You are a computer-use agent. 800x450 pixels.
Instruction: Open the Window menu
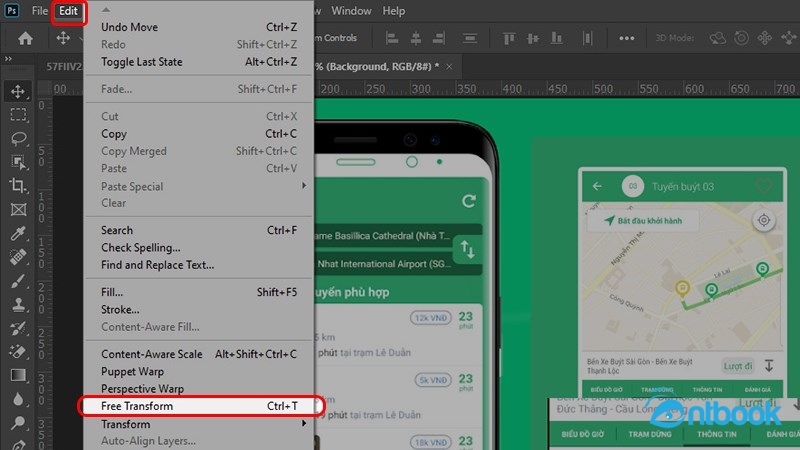(x=351, y=11)
